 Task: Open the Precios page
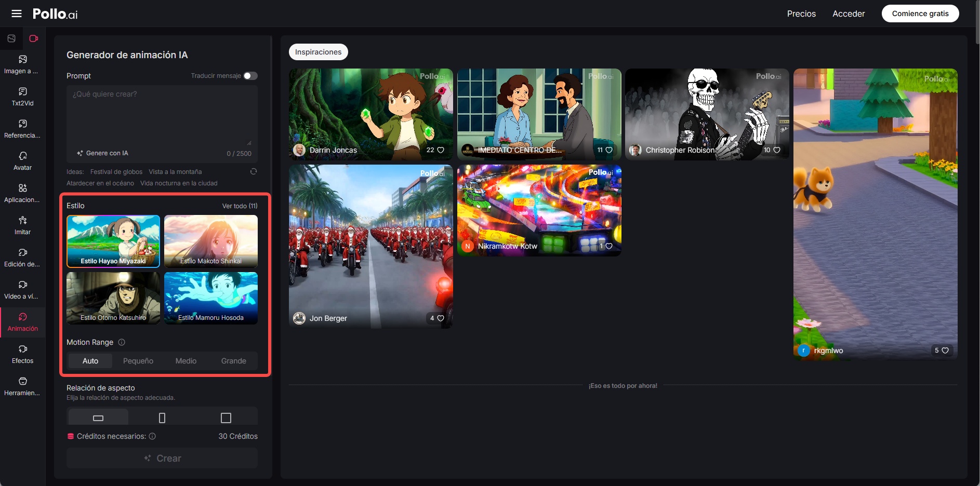801,14
